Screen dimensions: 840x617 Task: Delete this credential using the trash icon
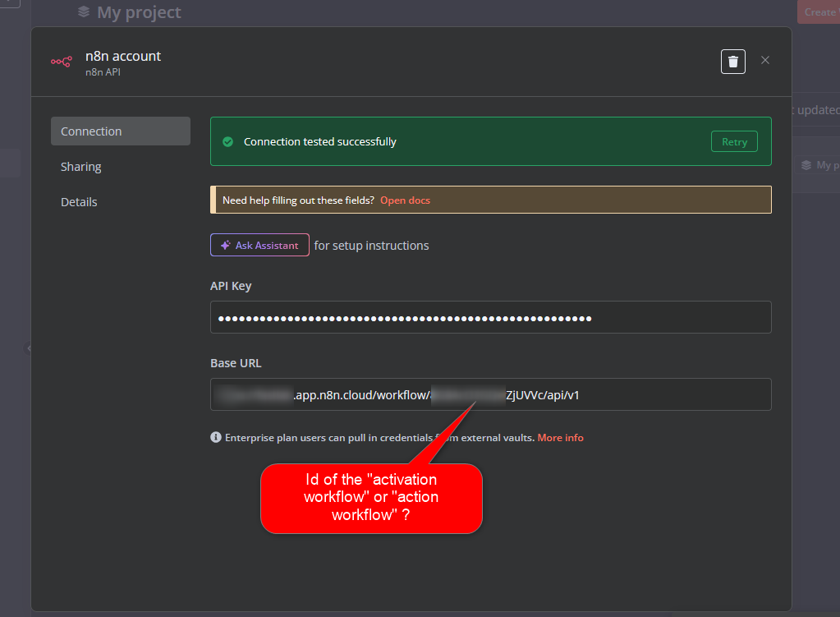coord(732,61)
